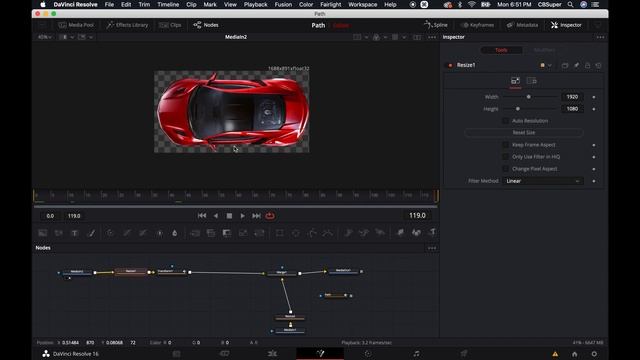Toggle the Resize1 enable dot

(x=450, y=65)
